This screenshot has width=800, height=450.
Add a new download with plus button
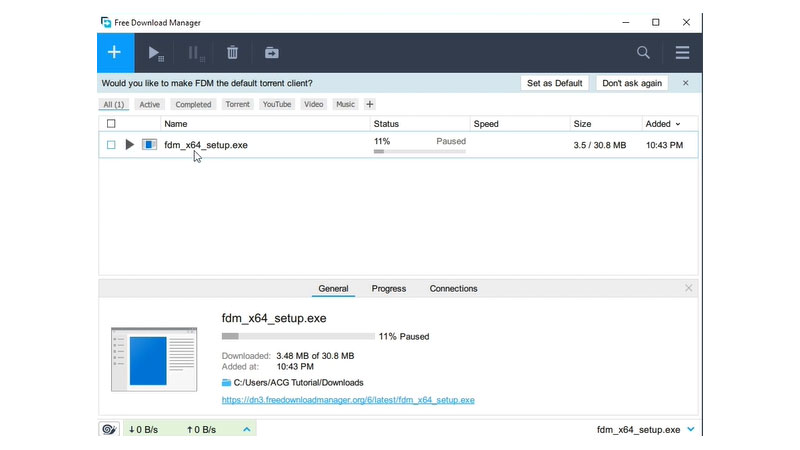tap(115, 53)
